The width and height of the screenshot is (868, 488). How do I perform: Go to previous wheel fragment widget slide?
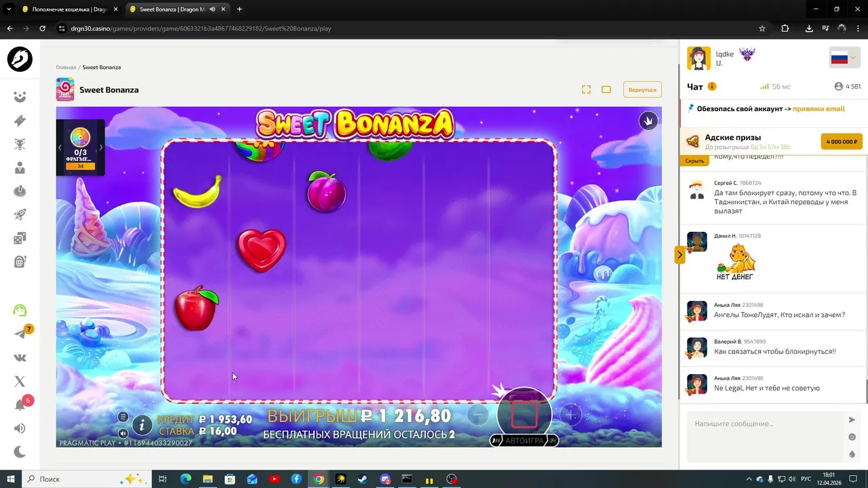(x=60, y=147)
